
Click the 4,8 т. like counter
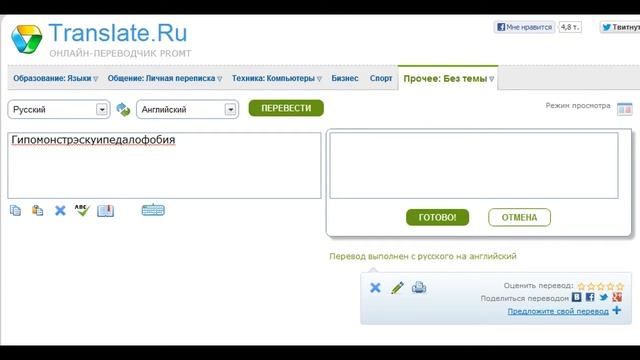coord(570,27)
